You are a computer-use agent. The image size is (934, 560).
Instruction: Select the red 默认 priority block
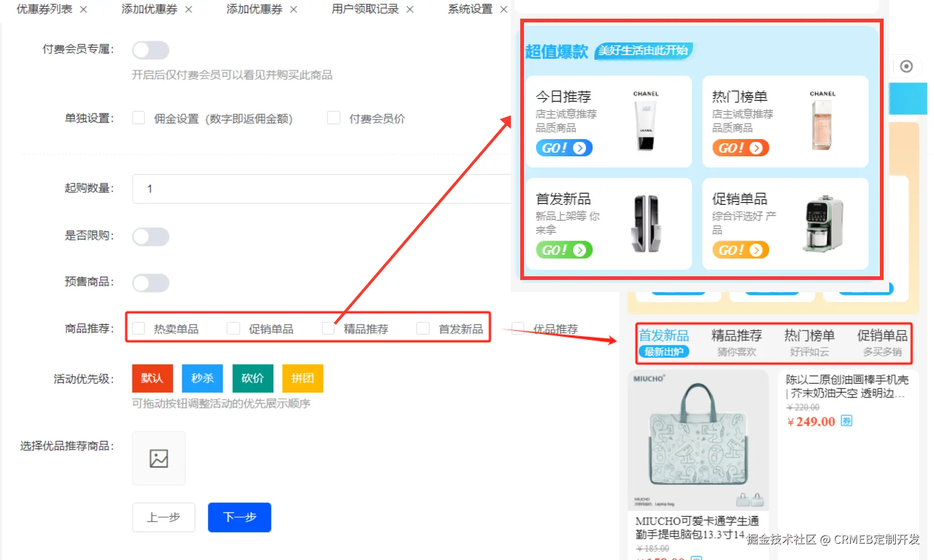[x=152, y=378]
